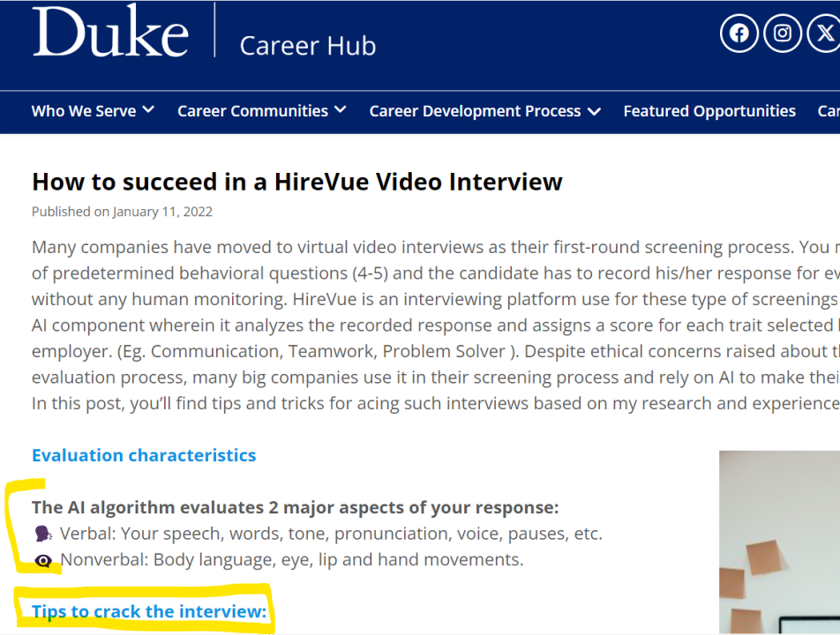The image size is (840, 635).
Task: Open the sticky notes article image
Action: click(779, 542)
